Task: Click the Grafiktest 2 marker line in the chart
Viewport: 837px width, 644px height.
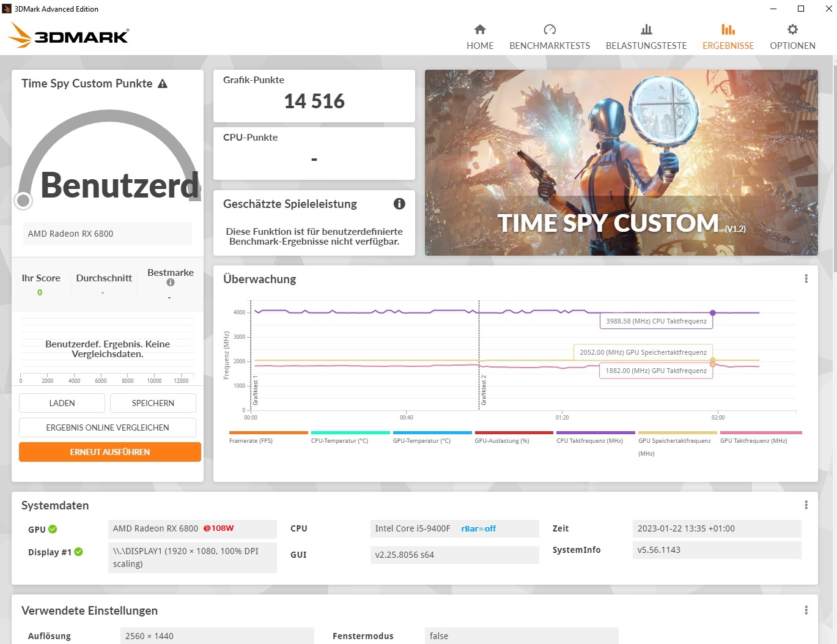Action: click(x=479, y=355)
